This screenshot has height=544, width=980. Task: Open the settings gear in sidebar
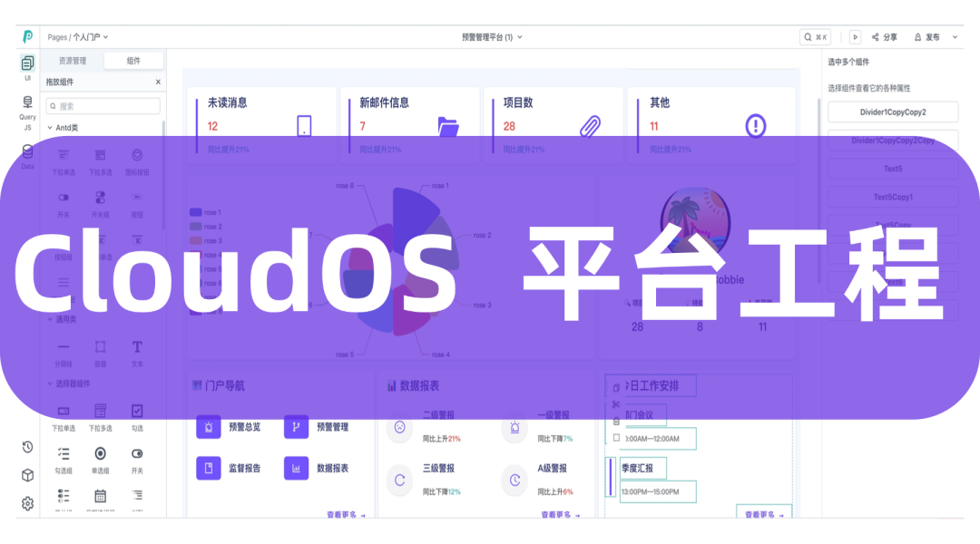[27, 503]
